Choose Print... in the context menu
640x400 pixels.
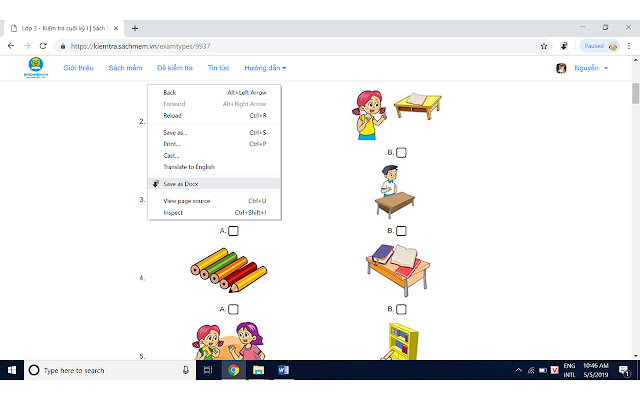click(214, 144)
